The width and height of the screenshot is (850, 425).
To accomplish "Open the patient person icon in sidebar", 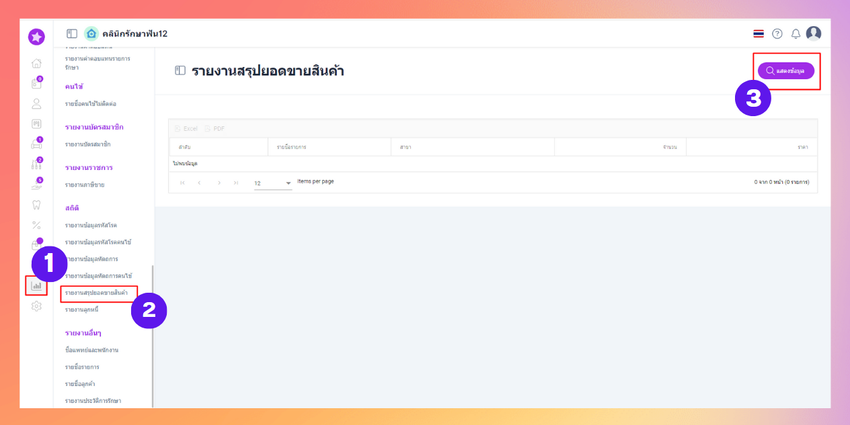I will (x=36, y=103).
